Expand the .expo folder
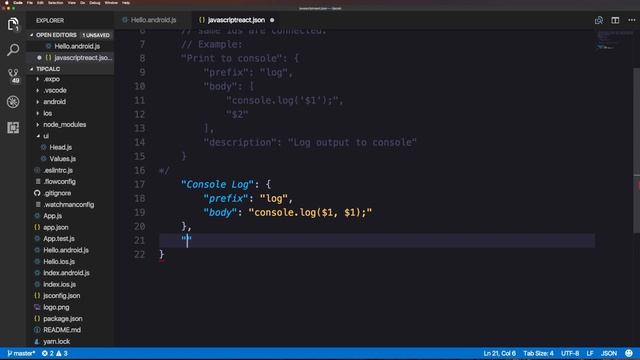This screenshot has height=360, width=640. pos(51,79)
